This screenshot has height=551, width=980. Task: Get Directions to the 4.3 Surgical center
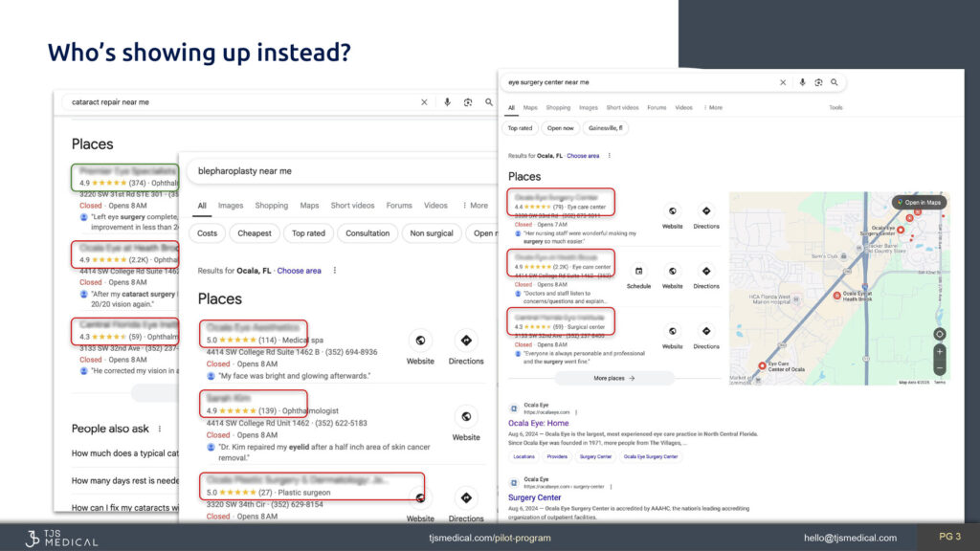[706, 331]
